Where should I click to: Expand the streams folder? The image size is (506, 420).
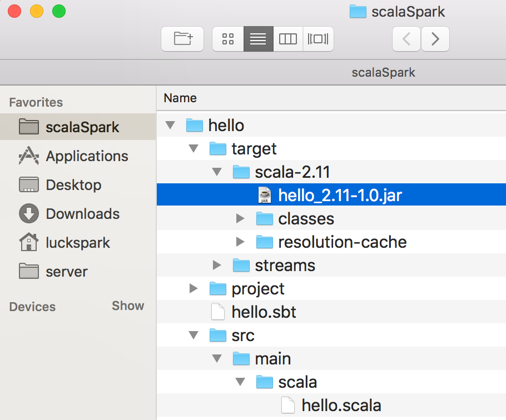(x=217, y=265)
